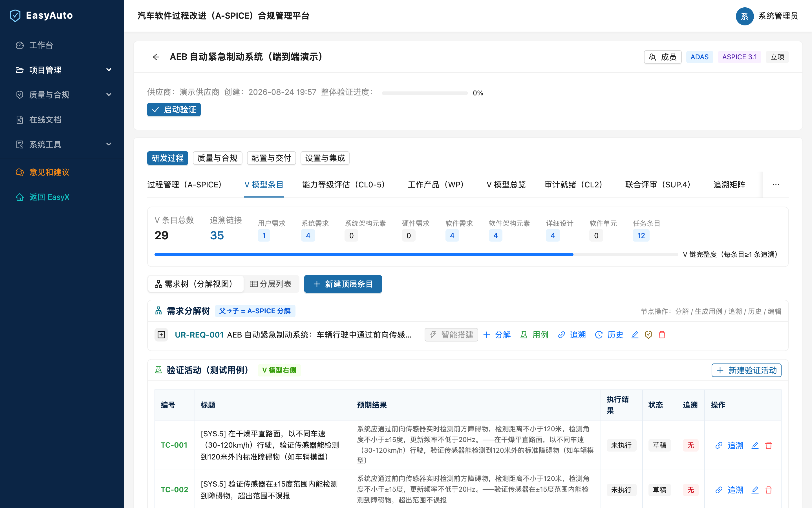The image size is (812, 508).
Task: Click the V 链完整度 progress bar
Action: pos(416,255)
